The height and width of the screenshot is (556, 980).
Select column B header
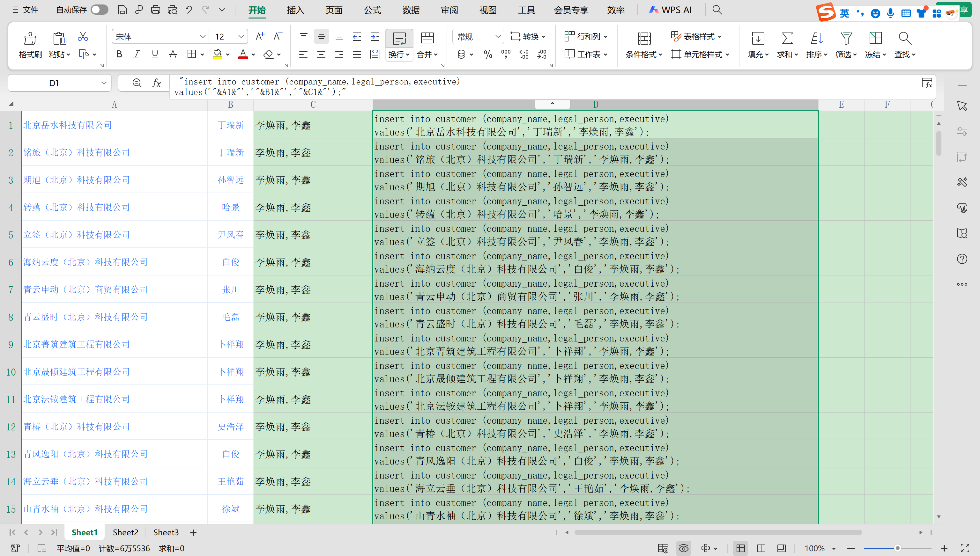[x=230, y=105]
